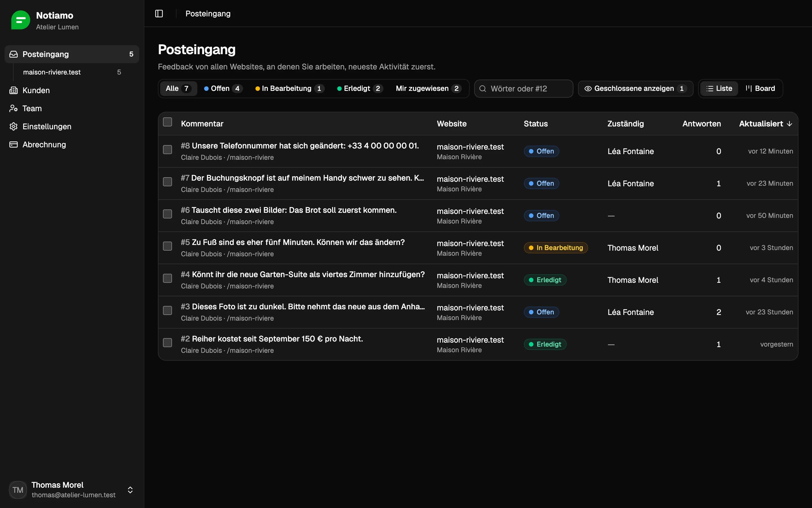Sort by the Aktualisiert column
The height and width of the screenshot is (508, 812).
(765, 124)
